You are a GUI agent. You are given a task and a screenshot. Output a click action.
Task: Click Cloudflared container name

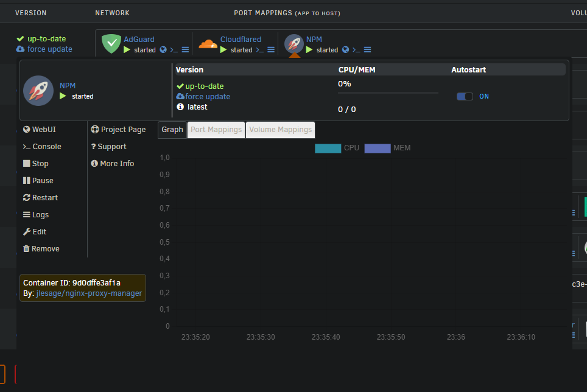click(x=241, y=40)
